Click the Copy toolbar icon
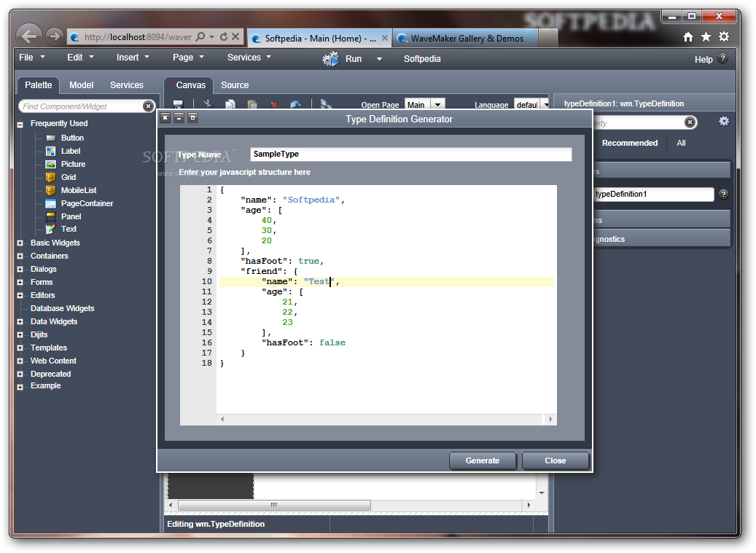The height and width of the screenshot is (553, 756). coord(231,104)
